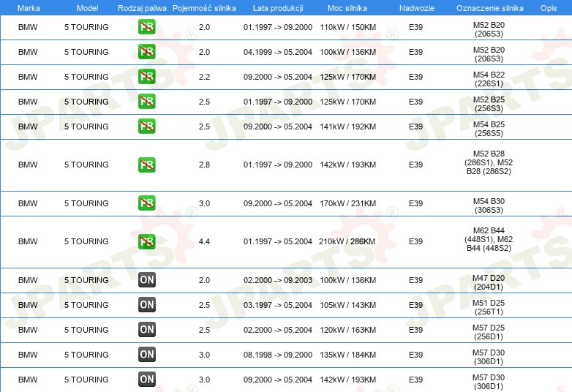Click the ON diesel icon in the M47 D20 row
Screen dimensions: 572x392
tap(147, 280)
